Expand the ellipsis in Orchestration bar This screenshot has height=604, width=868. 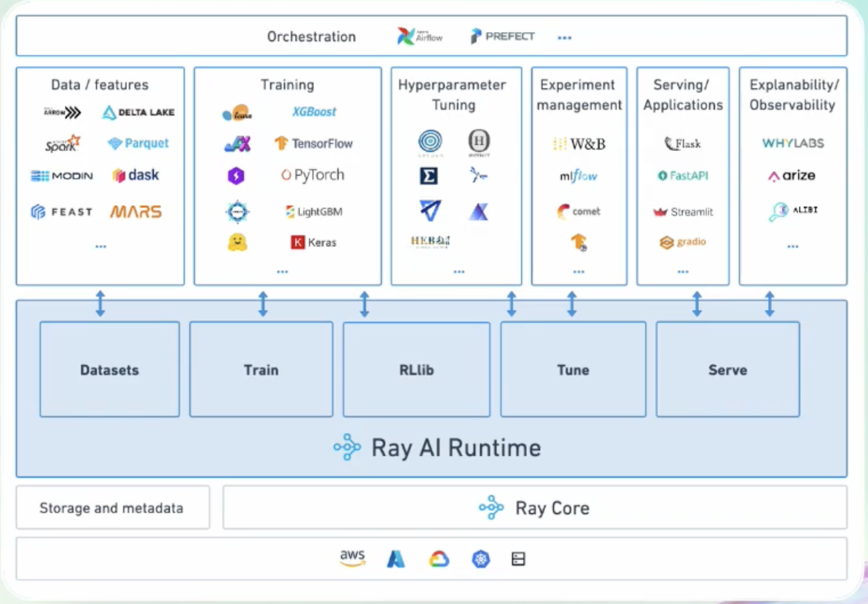pyautogui.click(x=564, y=37)
